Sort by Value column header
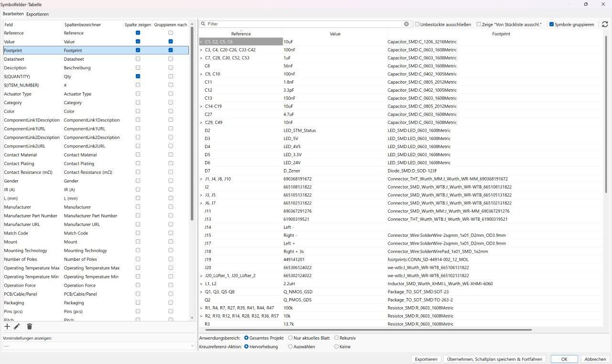The image size is (612, 364). pyautogui.click(x=335, y=33)
